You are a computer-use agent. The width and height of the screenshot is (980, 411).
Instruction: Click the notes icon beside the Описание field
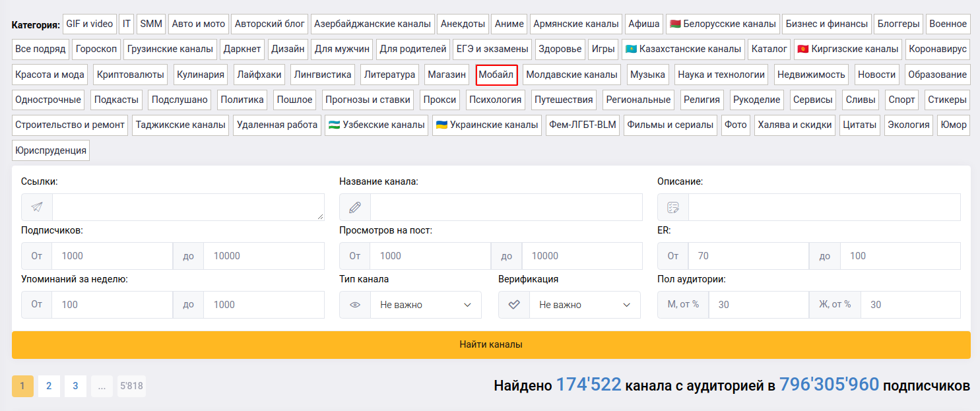click(x=673, y=207)
